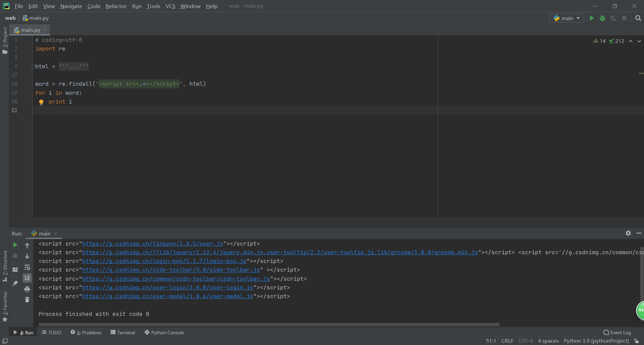
Task: Toggle tool window bars icon bottom-left
Action: coord(5,341)
